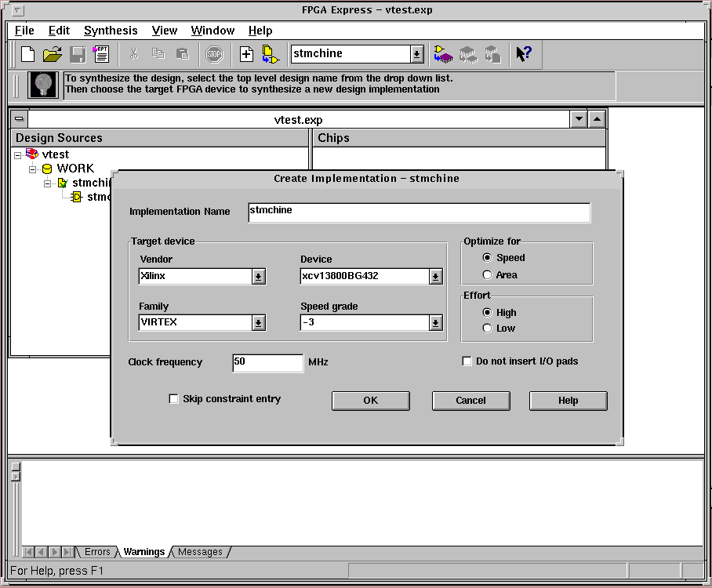The image size is (712, 588).
Task: Open the vtest.exp child window menu
Action: [x=19, y=119]
